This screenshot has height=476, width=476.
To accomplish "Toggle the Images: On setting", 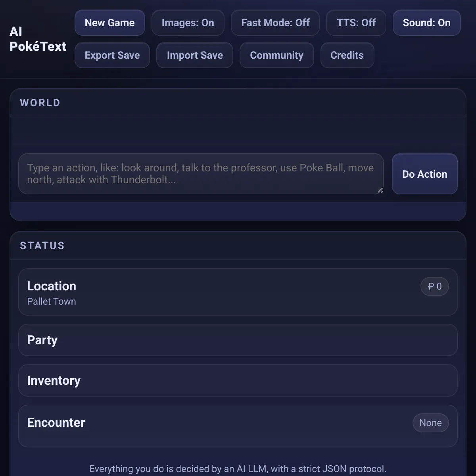I will coord(188,23).
